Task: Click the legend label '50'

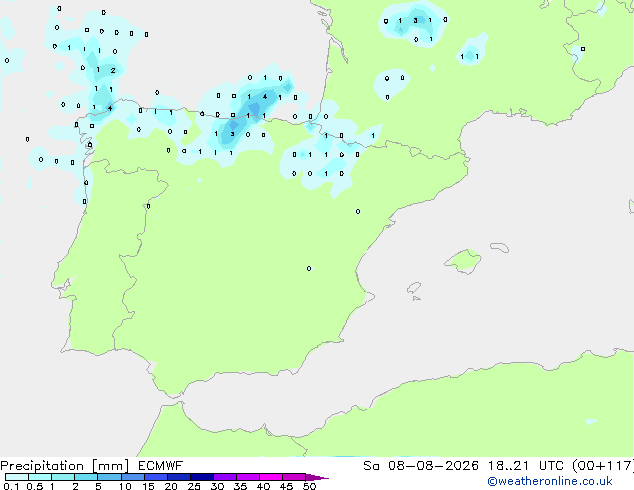Action: (x=309, y=486)
